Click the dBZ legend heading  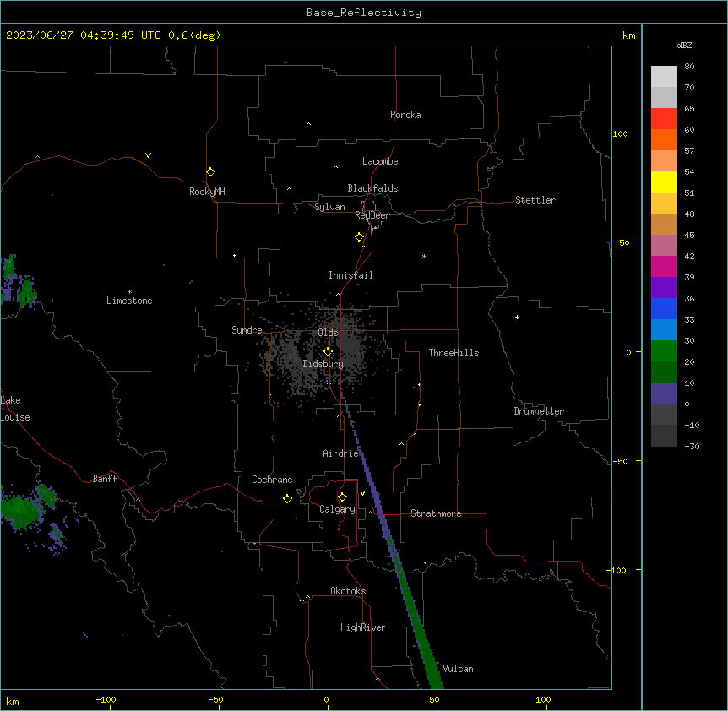tap(684, 46)
